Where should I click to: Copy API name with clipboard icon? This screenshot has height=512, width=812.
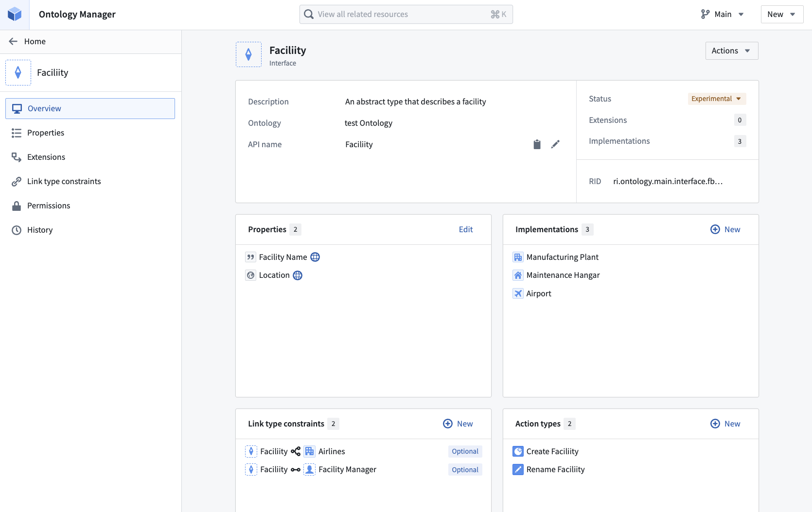537,144
